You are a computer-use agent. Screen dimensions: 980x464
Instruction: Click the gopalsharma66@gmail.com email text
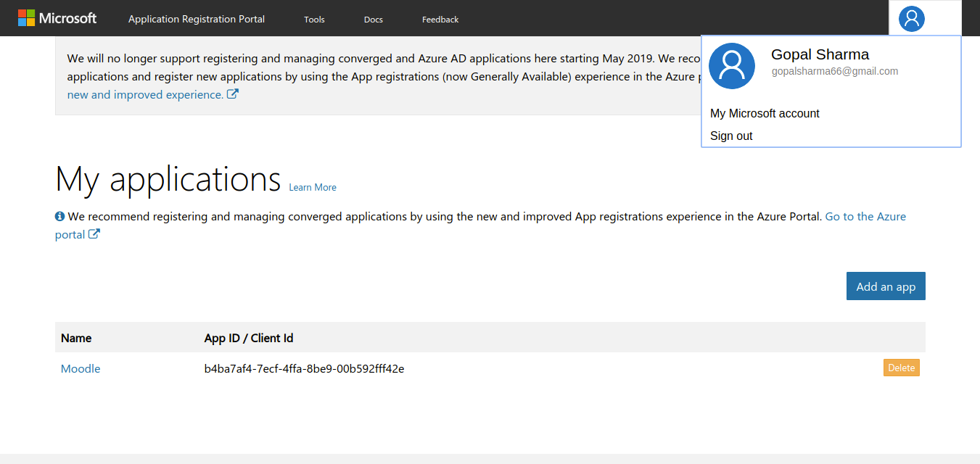(835, 71)
